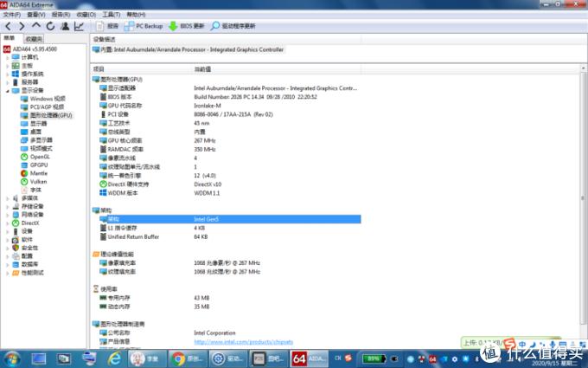588x368 pixels.
Task: Expand the DirectX tree node arrow
Action: click(x=7, y=223)
